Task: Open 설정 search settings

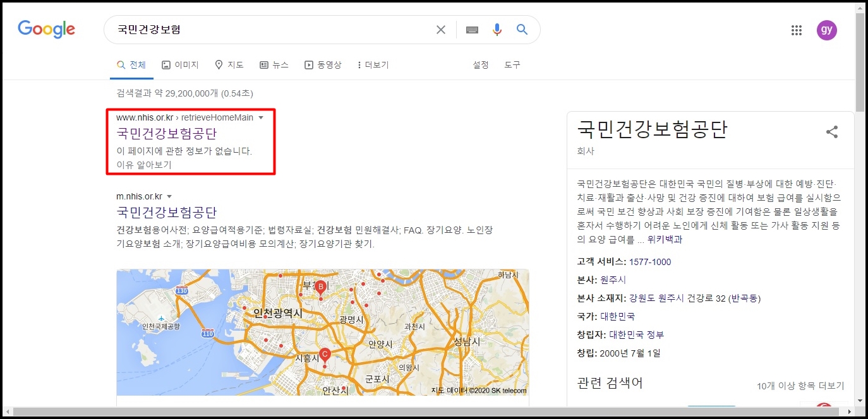Action: (x=481, y=65)
